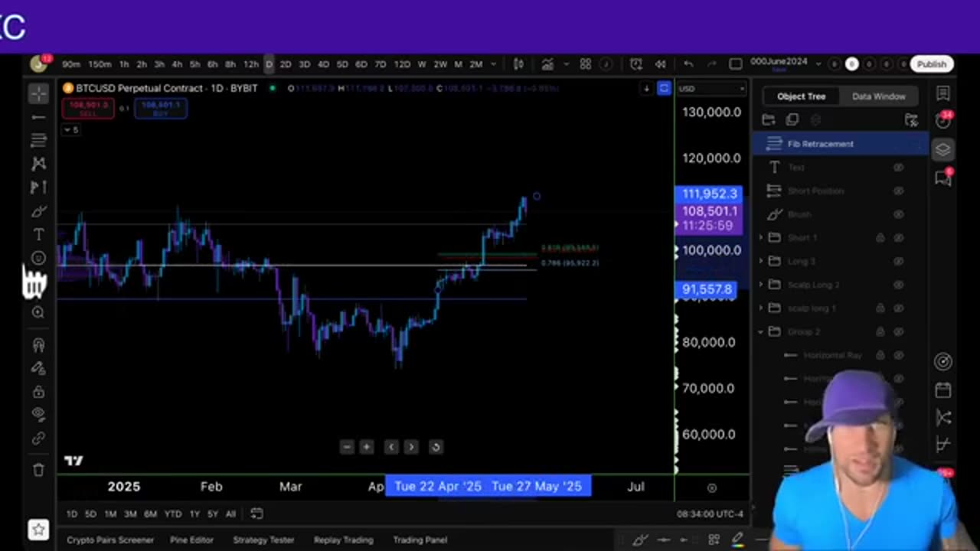The height and width of the screenshot is (551, 980).
Task: Collapse the Group 2 folder
Action: [761, 332]
